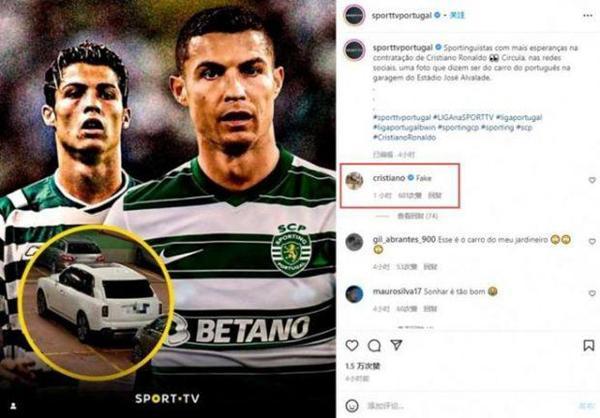Expand view replies under cristiano's comment

point(417,216)
